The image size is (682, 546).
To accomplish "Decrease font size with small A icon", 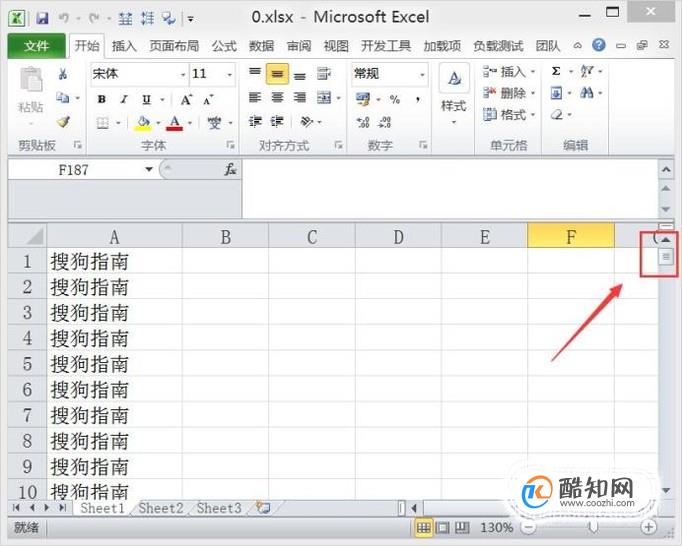I will [208, 100].
